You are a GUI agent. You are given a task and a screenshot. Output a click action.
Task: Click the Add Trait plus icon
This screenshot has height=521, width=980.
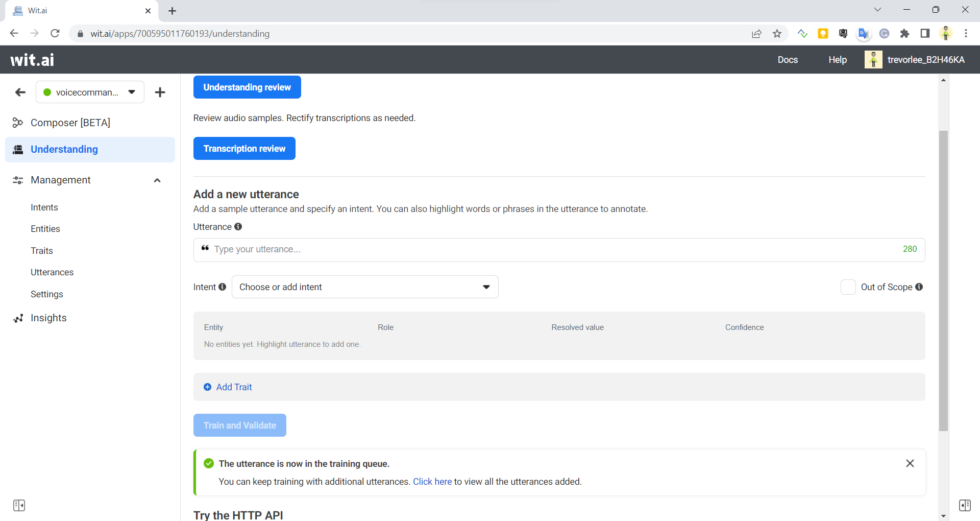pyautogui.click(x=208, y=387)
